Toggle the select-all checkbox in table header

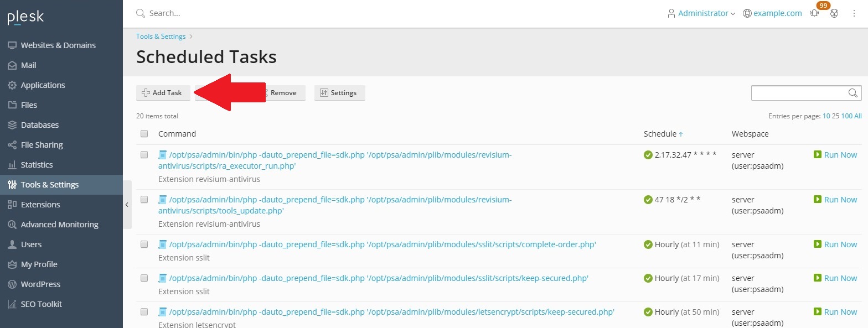tap(144, 134)
